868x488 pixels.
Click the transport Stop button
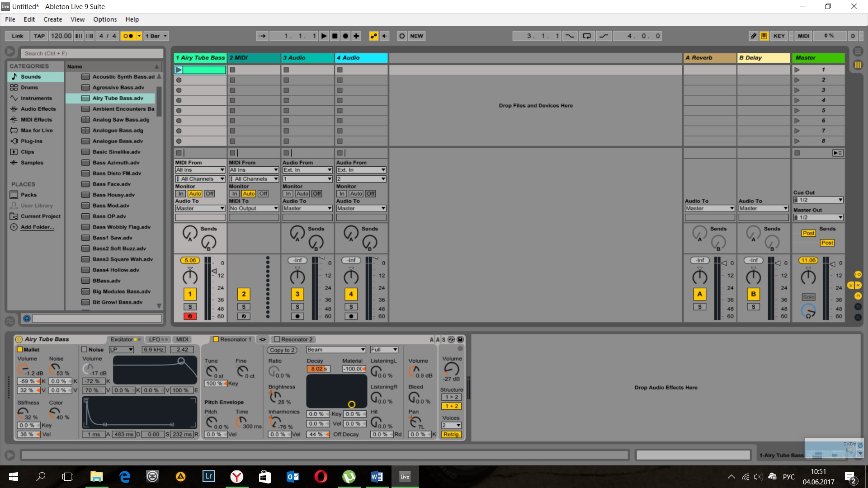[x=335, y=36]
